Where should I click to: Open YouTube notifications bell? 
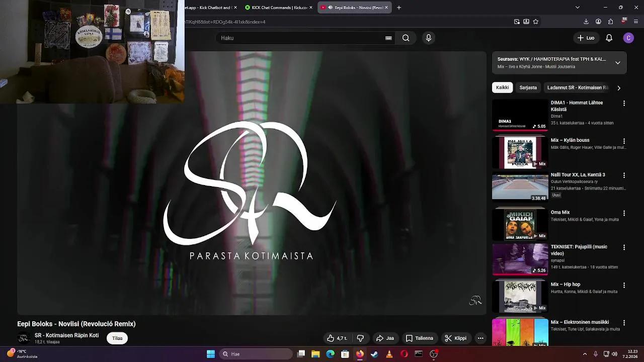click(609, 38)
